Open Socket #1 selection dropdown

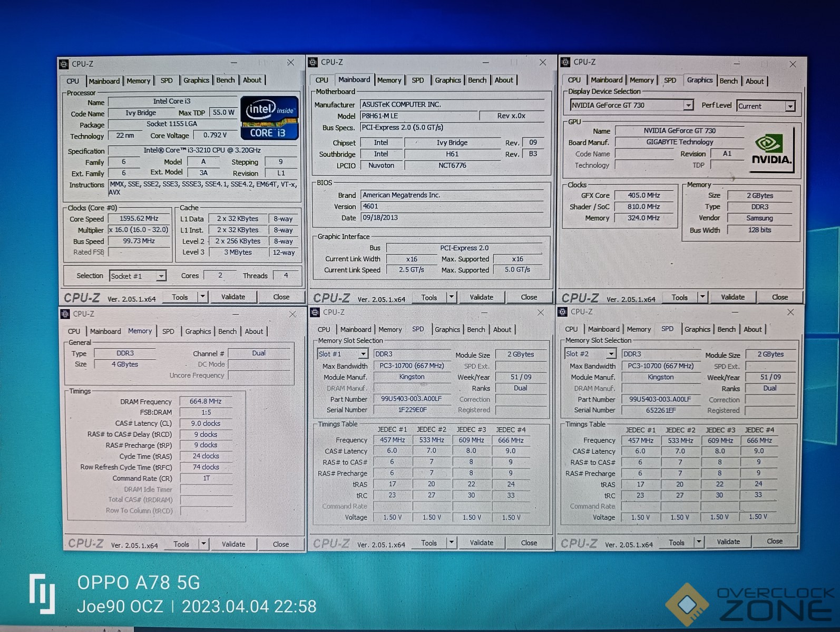pyautogui.click(x=161, y=276)
